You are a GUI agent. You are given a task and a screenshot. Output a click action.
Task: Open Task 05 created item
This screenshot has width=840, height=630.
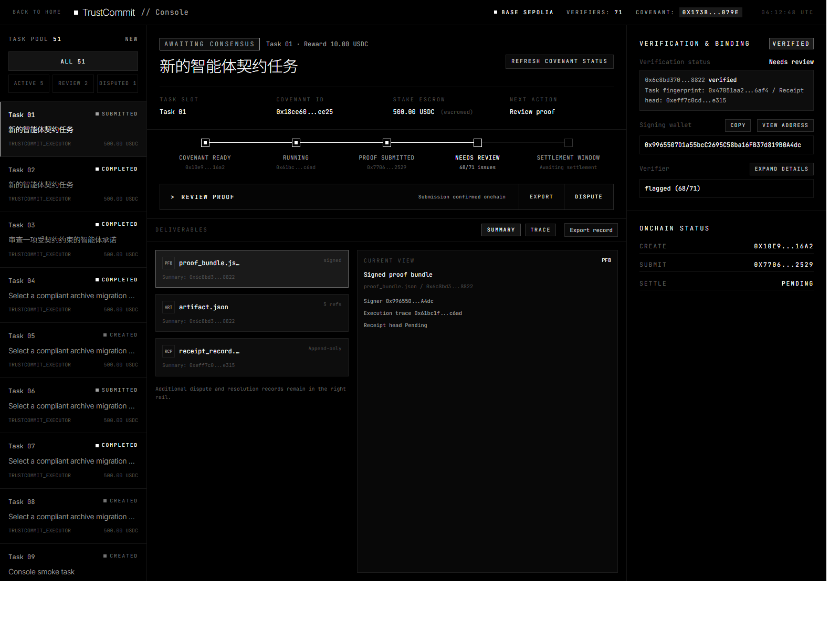73,350
